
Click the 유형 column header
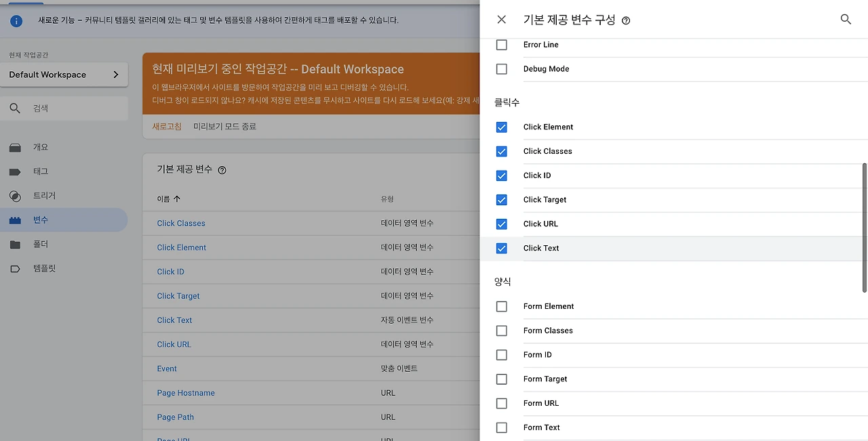(x=387, y=199)
